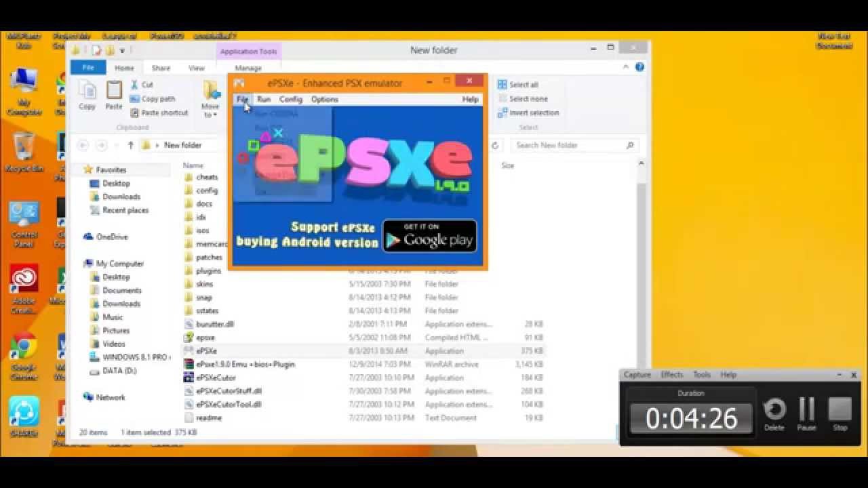Stop the screen recording
This screenshot has width=868, height=488.
[x=840, y=414]
